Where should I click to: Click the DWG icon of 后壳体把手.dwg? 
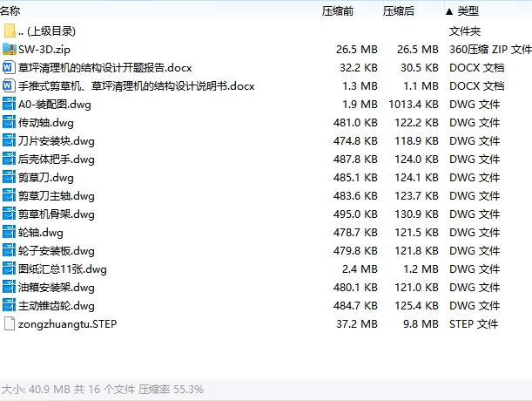tap(9, 159)
